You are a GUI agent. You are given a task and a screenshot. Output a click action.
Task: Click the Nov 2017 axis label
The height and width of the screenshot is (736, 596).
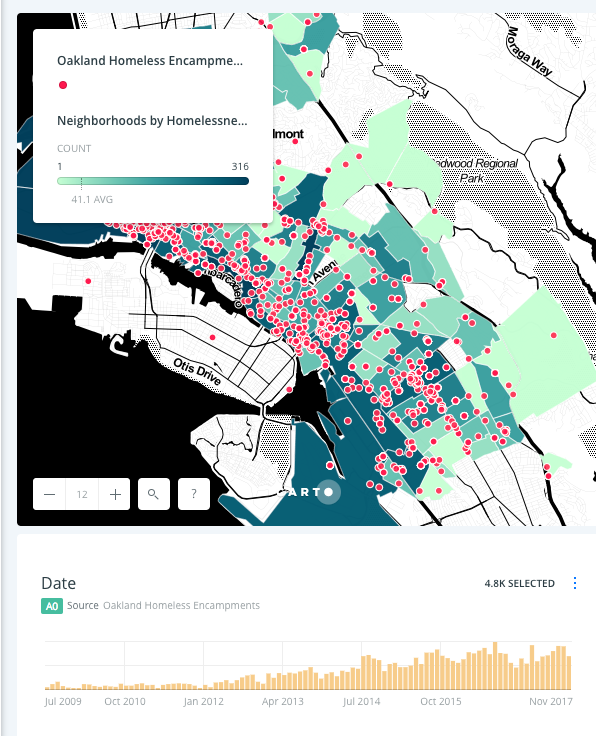point(551,701)
